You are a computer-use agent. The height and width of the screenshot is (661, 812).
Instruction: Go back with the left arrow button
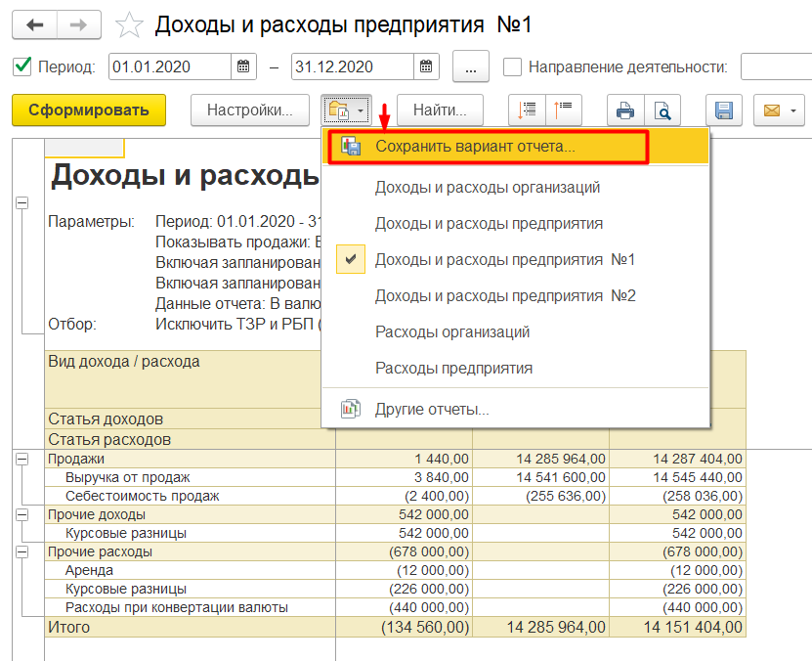pyautogui.click(x=35, y=24)
